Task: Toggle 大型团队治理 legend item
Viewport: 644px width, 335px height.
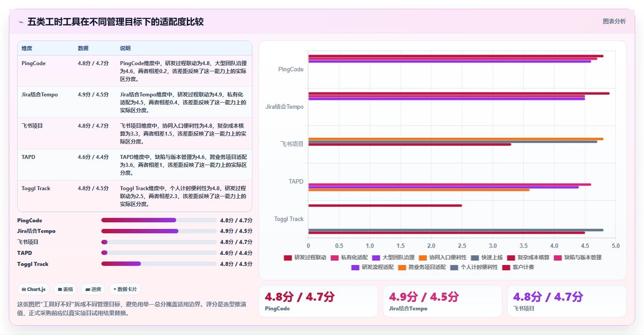Action: click(393, 258)
